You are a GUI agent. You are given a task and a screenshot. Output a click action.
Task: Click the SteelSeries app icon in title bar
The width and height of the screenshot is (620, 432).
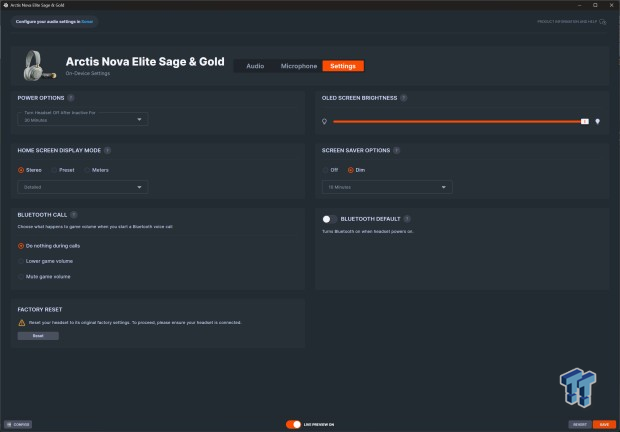click(x=6, y=5)
